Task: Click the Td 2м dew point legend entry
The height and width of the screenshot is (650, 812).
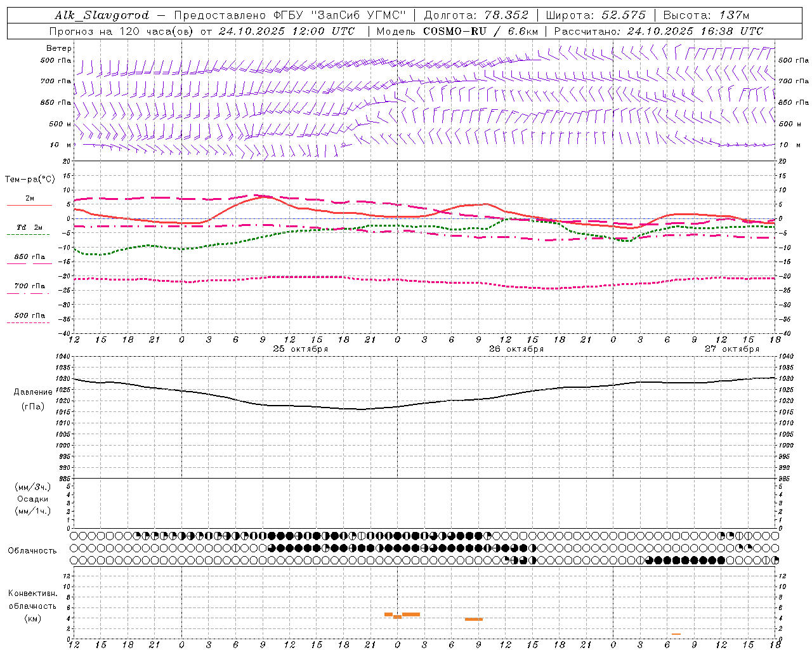Action: pos(30,227)
